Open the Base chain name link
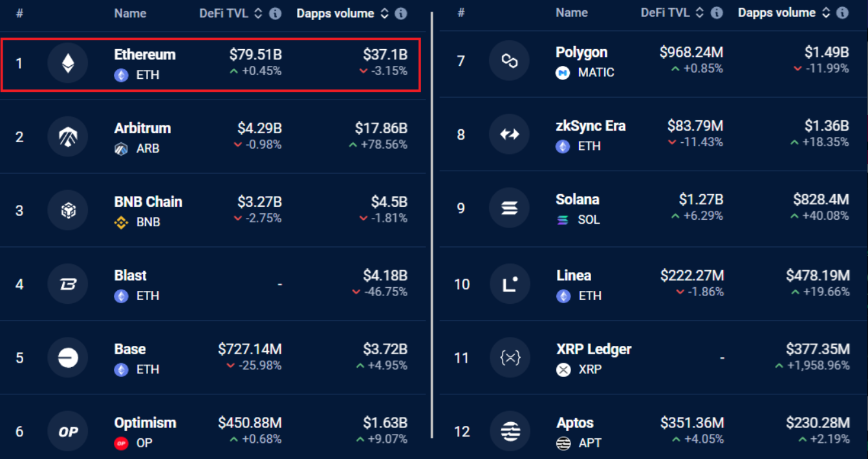 tap(130, 349)
